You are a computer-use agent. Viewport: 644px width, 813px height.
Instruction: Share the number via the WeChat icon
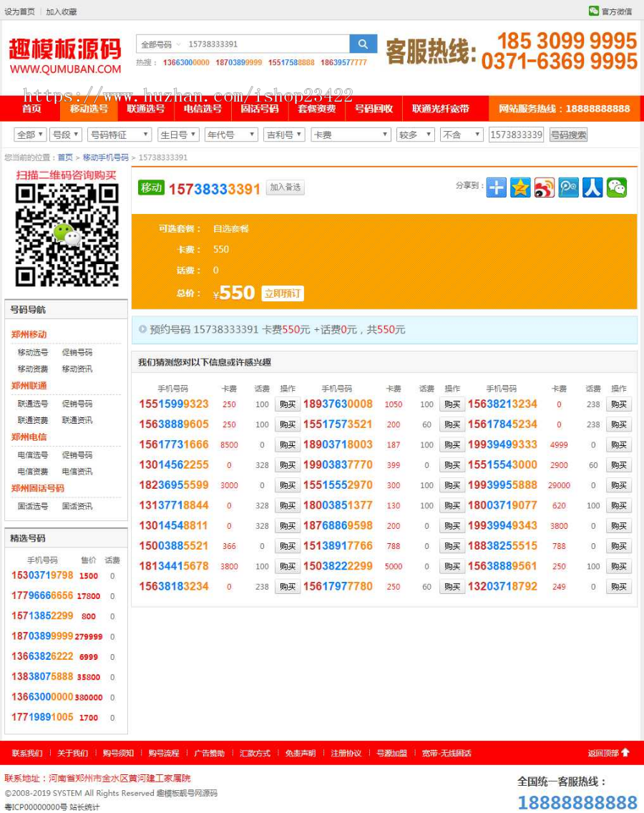[x=616, y=187]
